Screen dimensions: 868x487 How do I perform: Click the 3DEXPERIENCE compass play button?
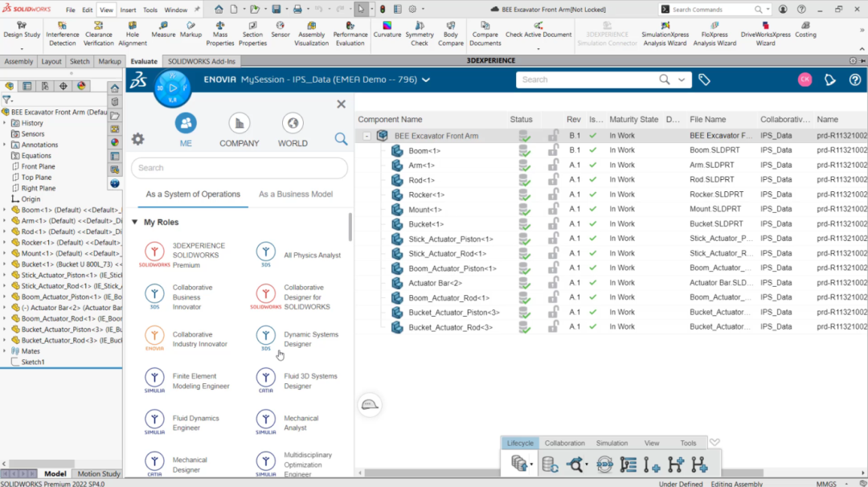pyautogui.click(x=172, y=88)
